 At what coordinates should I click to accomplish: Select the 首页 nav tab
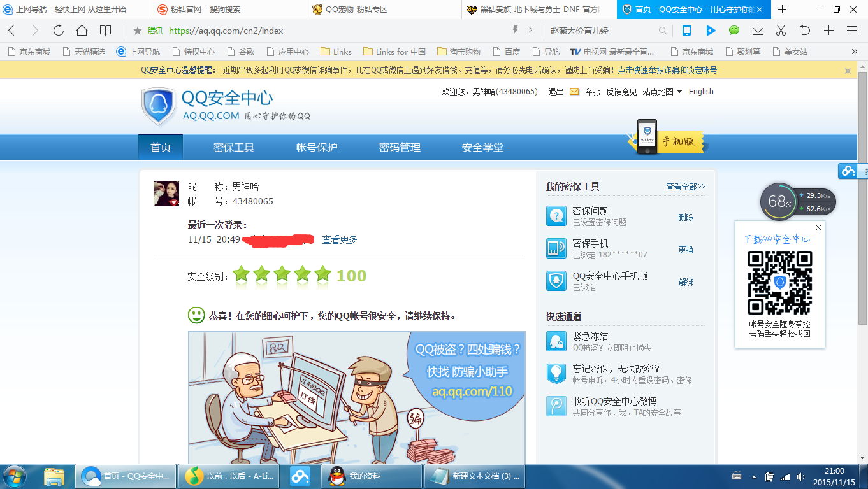click(161, 148)
